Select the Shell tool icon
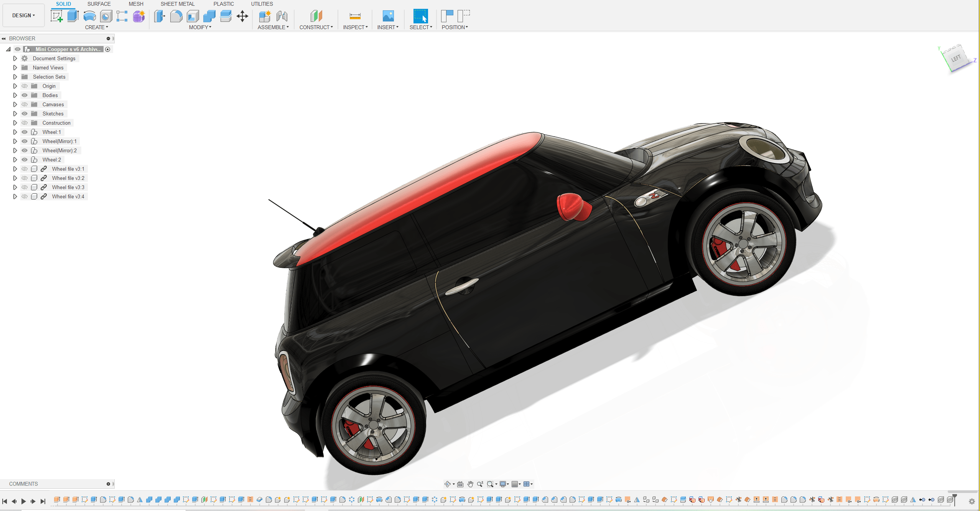This screenshot has width=980, height=511. point(193,16)
